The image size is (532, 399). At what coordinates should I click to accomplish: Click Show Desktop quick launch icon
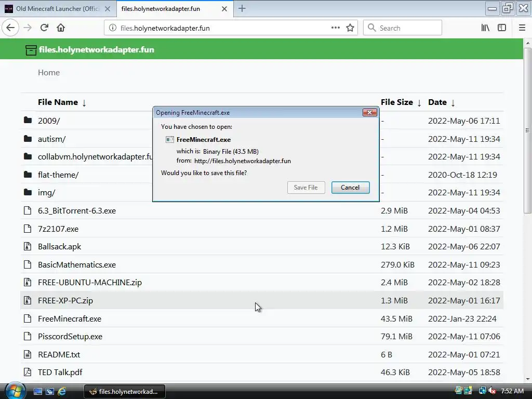pyautogui.click(x=37, y=392)
